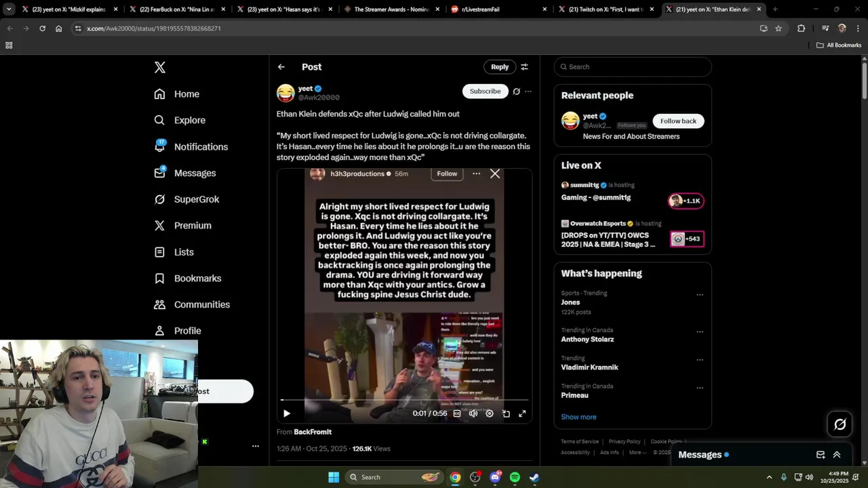Open the BackFromIt source link
The width and height of the screenshot is (868, 488).
click(313, 432)
